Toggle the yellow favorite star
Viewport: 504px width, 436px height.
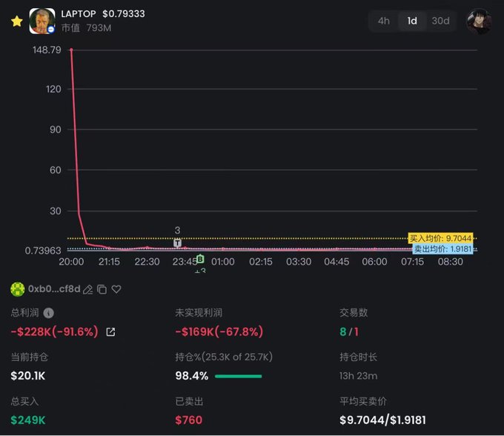(x=17, y=22)
